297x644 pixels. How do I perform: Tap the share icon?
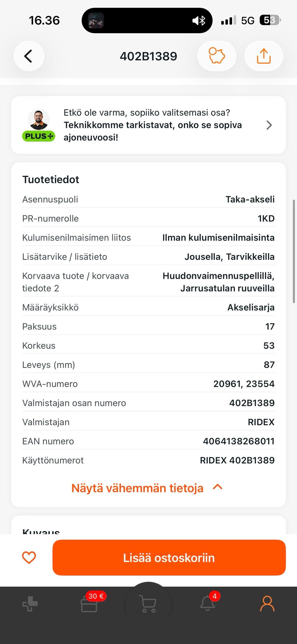coord(264,56)
